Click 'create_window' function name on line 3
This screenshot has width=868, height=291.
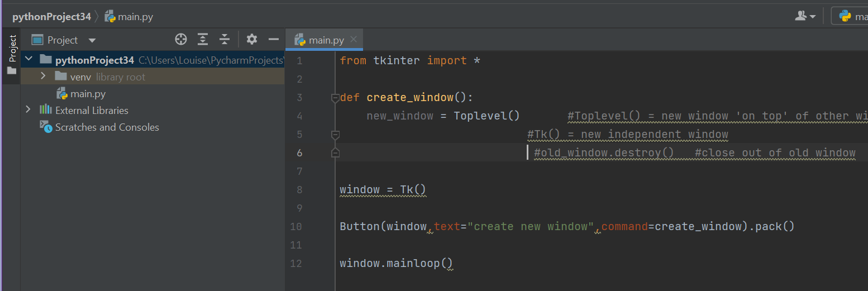pyautogui.click(x=410, y=98)
